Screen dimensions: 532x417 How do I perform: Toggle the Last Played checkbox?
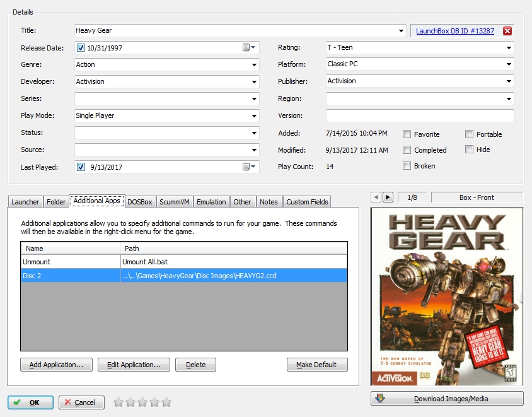81,167
